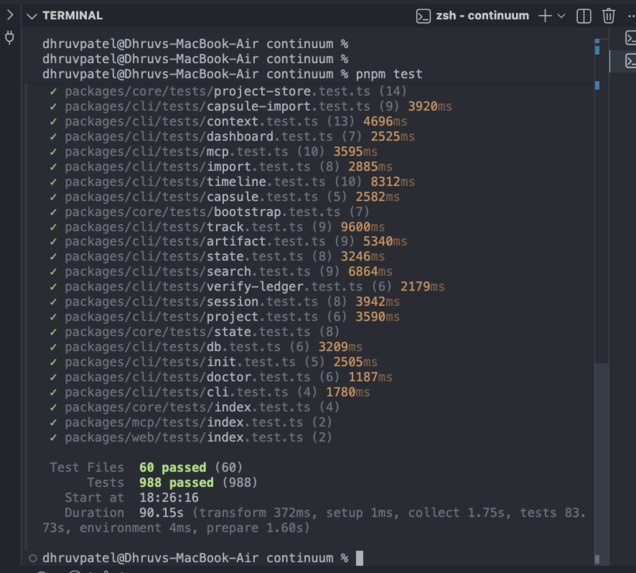Click the 'pnpm test' command text
Image resolution: width=636 pixels, height=573 pixels.
[389, 74]
